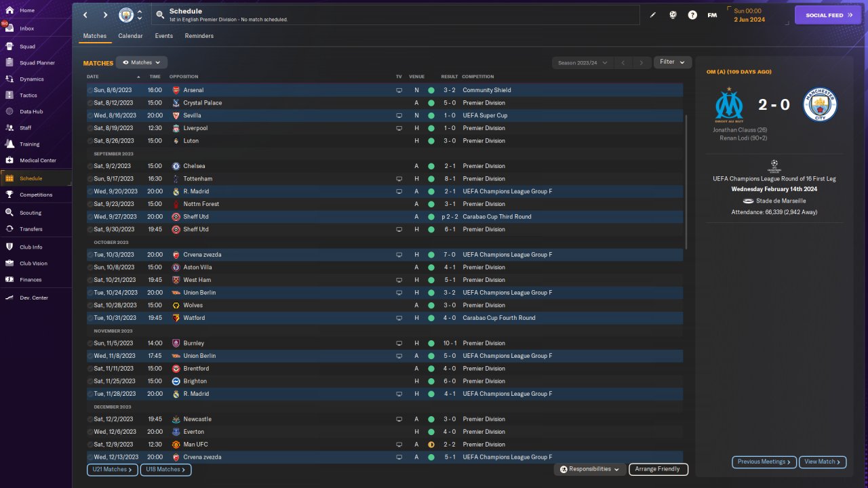Open the help question mark icon

(692, 15)
